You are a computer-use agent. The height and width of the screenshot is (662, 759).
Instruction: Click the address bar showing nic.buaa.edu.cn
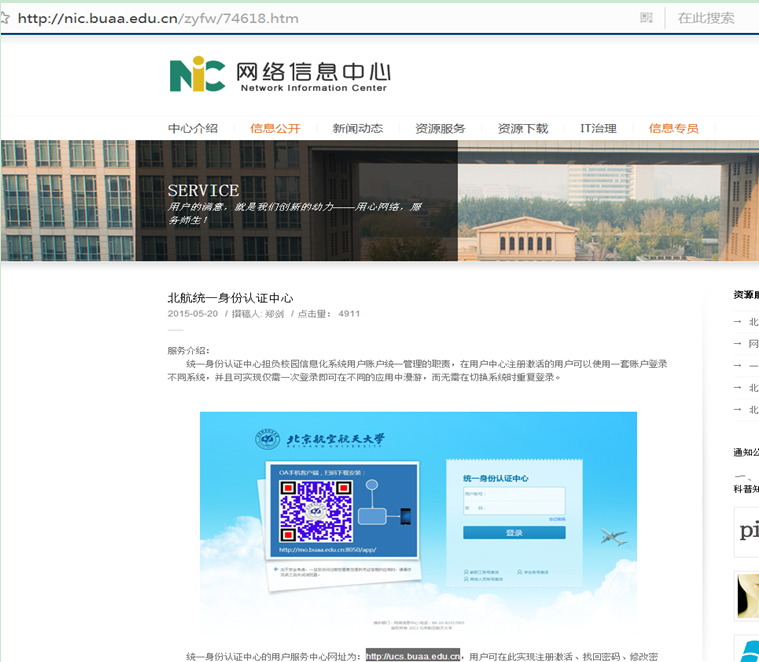[x=300, y=18]
